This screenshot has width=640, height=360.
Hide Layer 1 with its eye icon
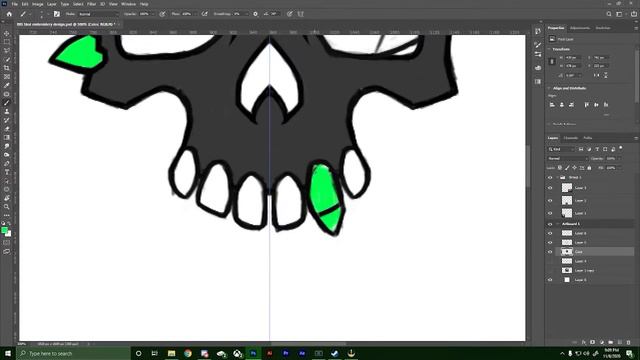coord(550,213)
